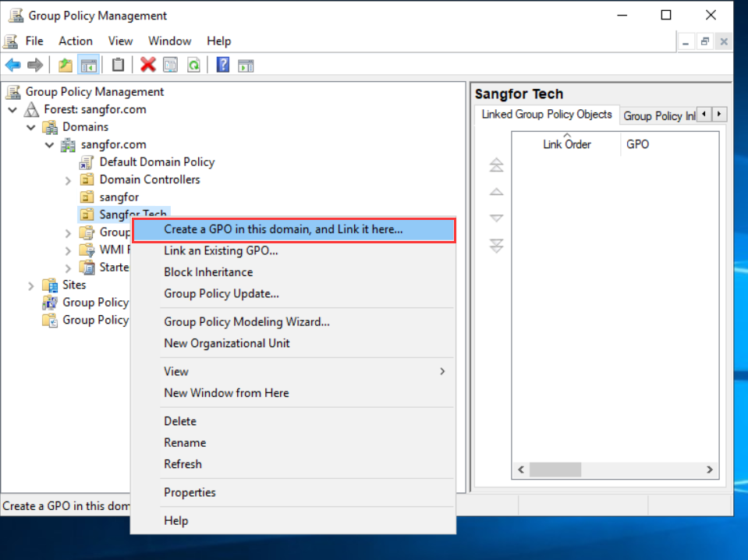
Task: Click the green Refresh toolbar icon
Action: tap(193, 65)
